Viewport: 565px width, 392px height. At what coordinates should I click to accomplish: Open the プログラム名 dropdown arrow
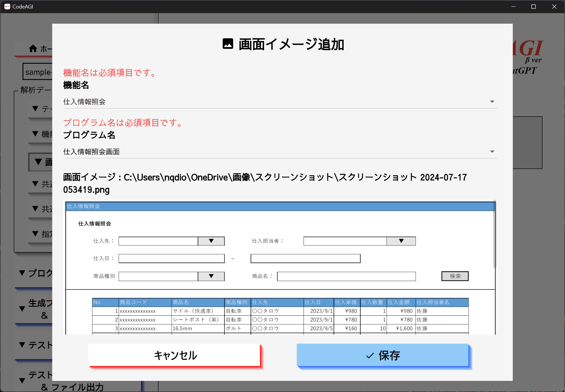492,152
